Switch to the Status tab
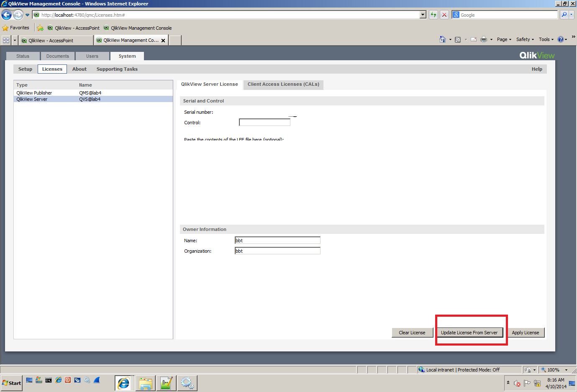The width and height of the screenshot is (577, 392). [x=23, y=56]
